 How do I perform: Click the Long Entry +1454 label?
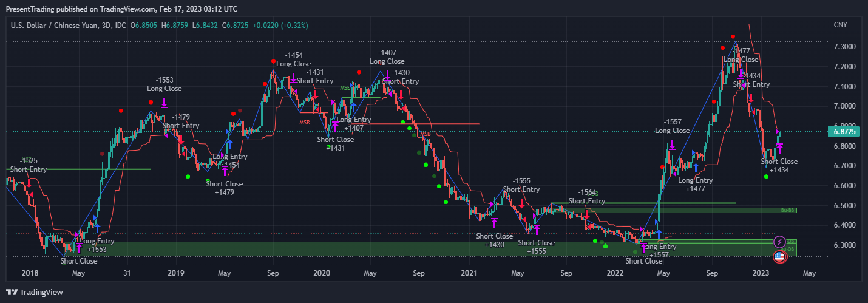(230, 161)
